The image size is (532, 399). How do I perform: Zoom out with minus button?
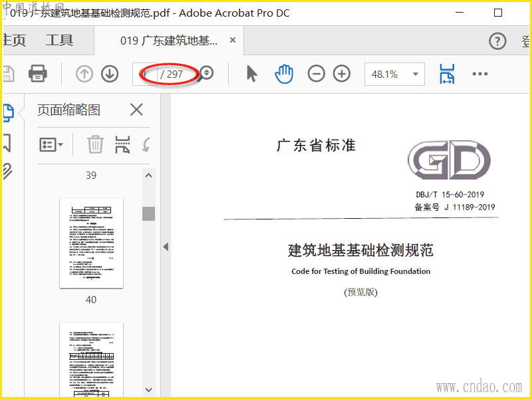click(x=317, y=74)
